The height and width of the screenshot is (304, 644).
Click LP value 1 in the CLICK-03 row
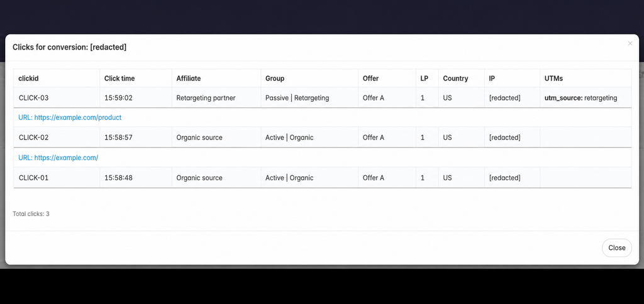(422, 98)
